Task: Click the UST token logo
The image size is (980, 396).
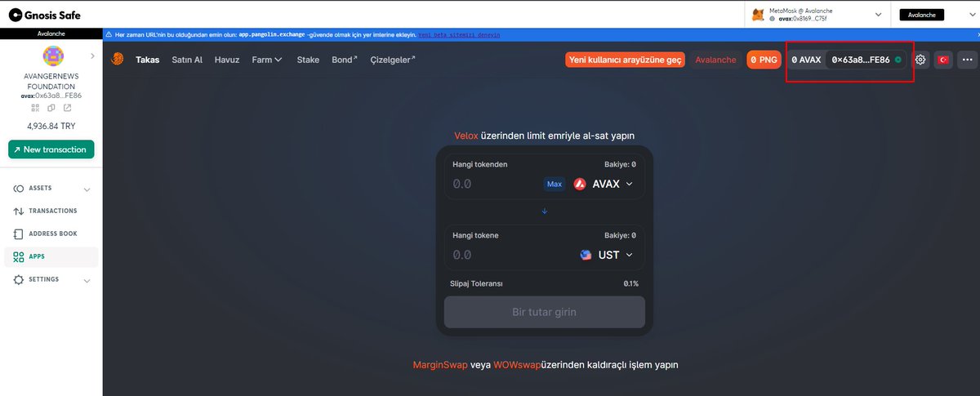Action: [x=586, y=255]
